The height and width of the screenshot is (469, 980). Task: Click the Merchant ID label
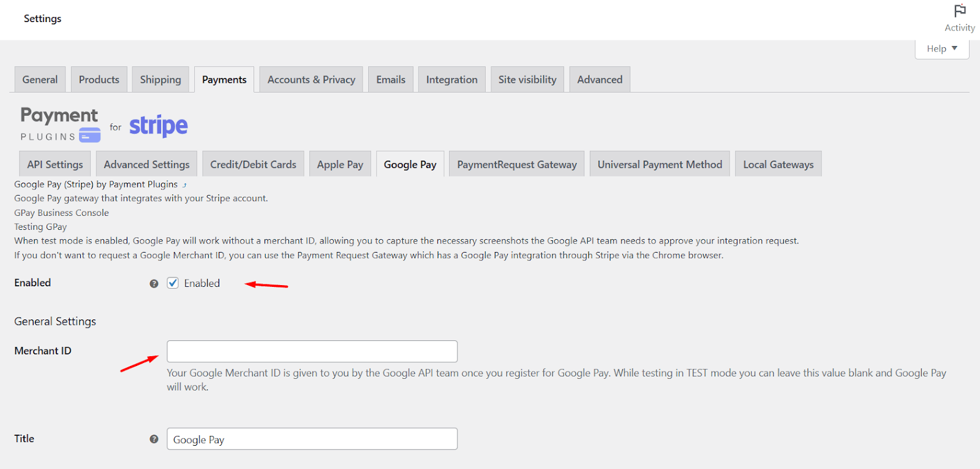[43, 351]
